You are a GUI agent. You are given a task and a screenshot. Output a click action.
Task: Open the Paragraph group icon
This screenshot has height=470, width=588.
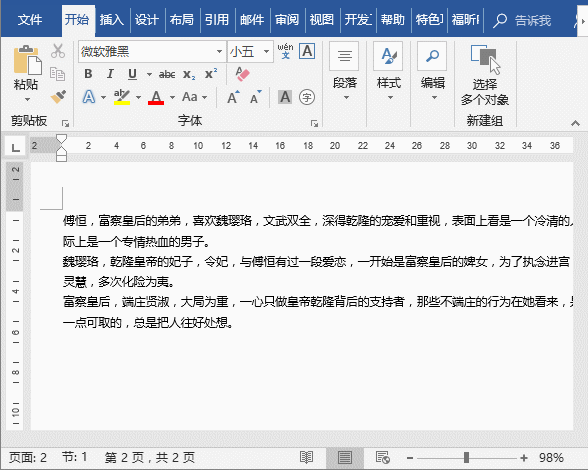[x=344, y=56]
